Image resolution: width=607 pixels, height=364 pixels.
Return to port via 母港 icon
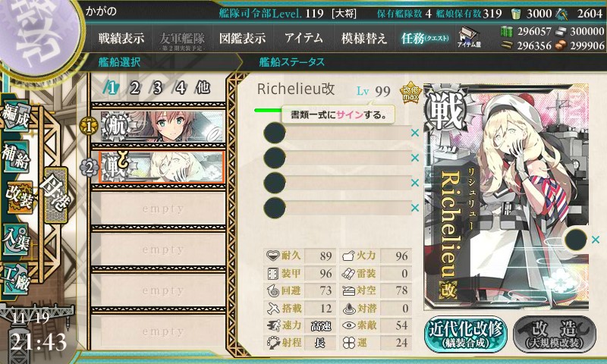point(55,195)
